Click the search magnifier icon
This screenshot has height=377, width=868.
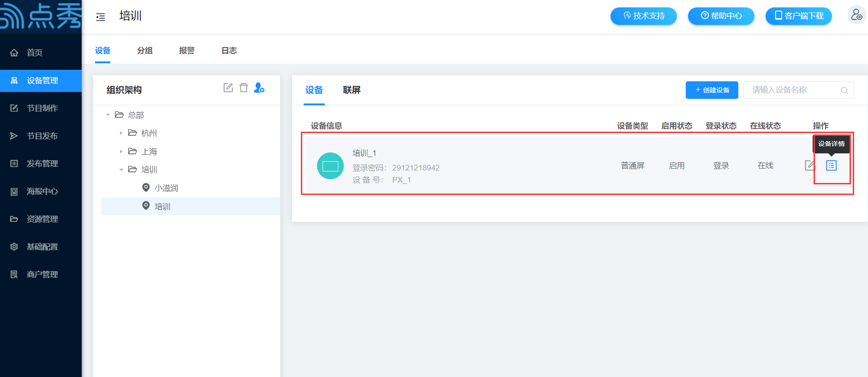tap(844, 91)
